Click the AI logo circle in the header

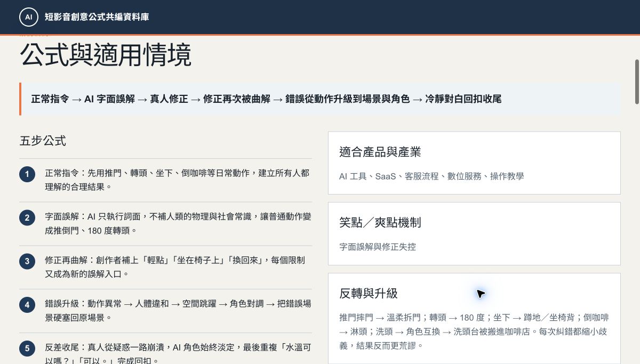coord(29,17)
